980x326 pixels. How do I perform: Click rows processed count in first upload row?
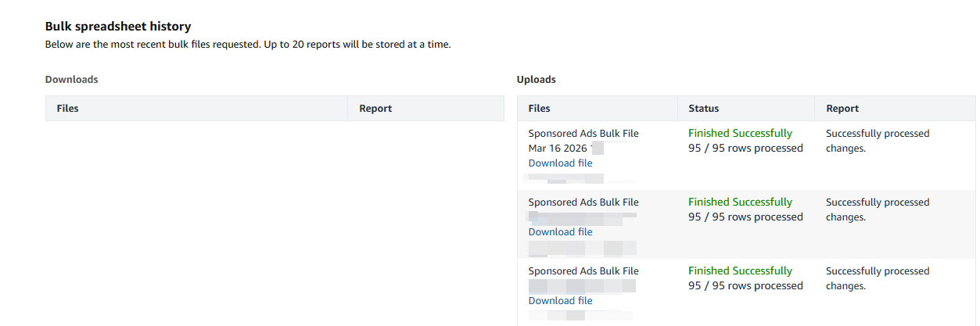click(x=745, y=149)
